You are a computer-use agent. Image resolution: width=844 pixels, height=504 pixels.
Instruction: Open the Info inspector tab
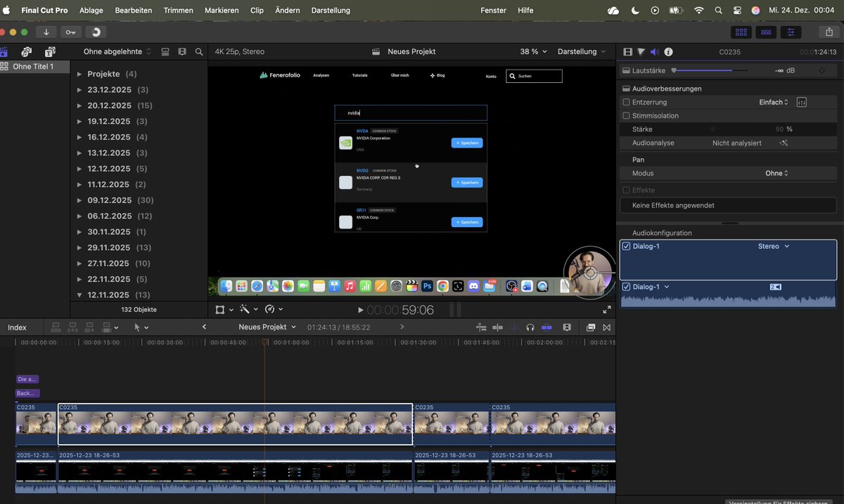(668, 51)
